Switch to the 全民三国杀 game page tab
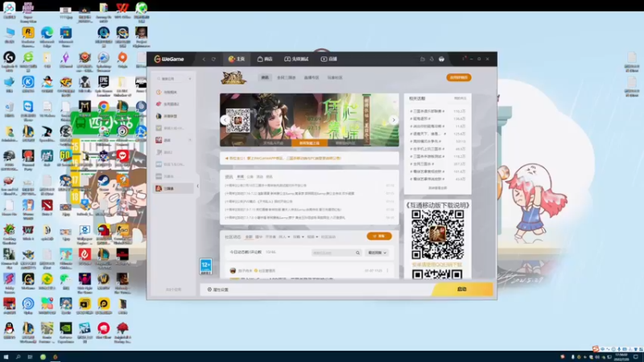The height and width of the screenshot is (362, 644). [287, 77]
